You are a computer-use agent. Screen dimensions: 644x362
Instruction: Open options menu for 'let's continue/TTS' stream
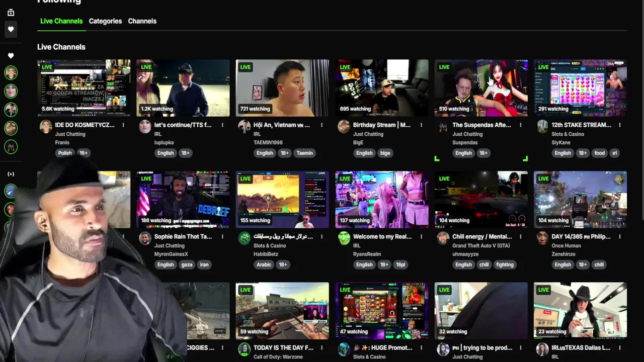tap(222, 125)
